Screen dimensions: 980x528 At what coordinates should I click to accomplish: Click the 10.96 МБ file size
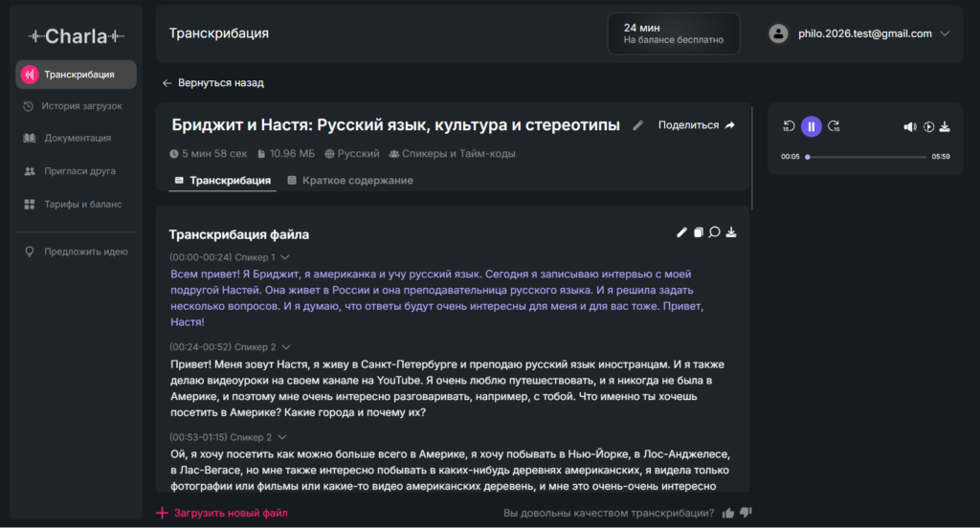(x=286, y=154)
